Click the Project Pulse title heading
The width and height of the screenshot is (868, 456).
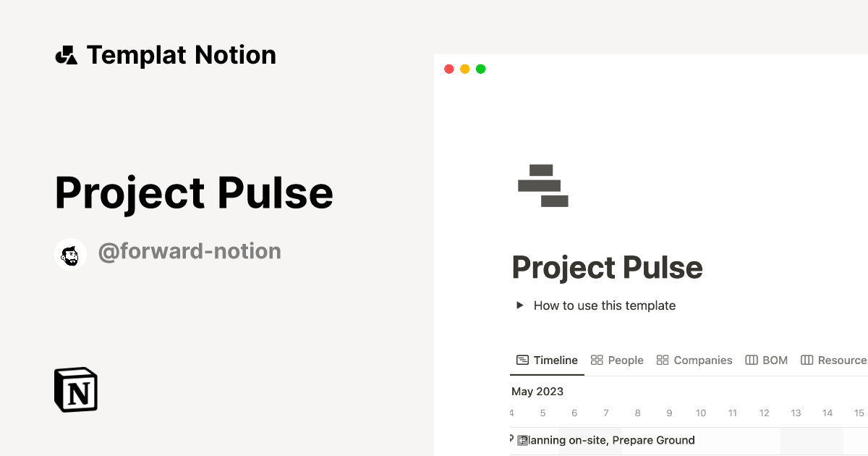[608, 267]
